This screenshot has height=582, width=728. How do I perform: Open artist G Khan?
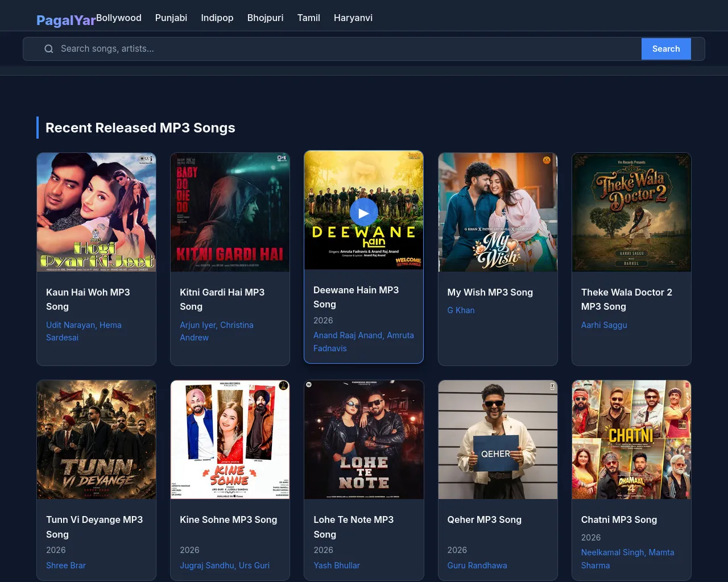tap(461, 310)
